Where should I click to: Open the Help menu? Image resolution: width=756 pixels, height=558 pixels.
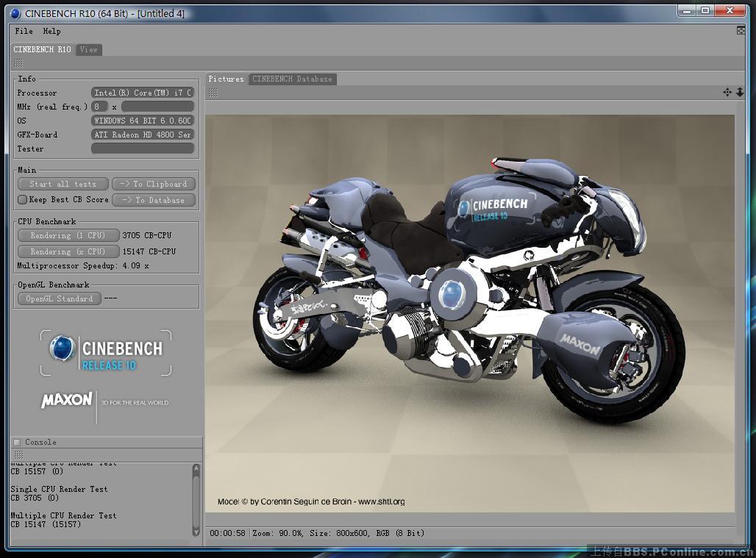(x=51, y=32)
